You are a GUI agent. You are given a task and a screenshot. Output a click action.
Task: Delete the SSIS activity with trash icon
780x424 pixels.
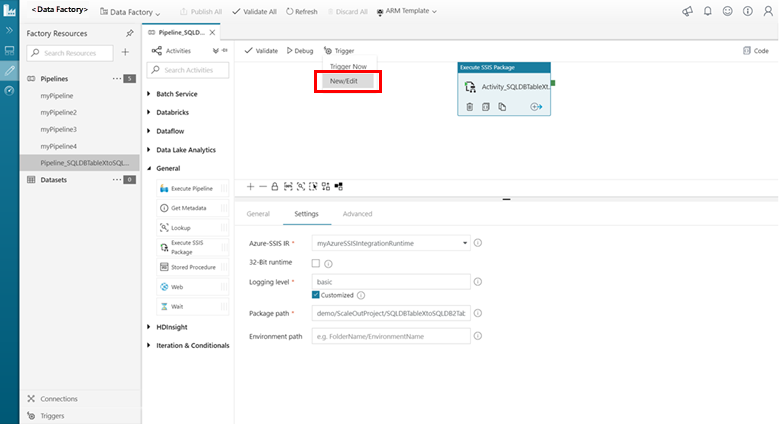(x=470, y=106)
